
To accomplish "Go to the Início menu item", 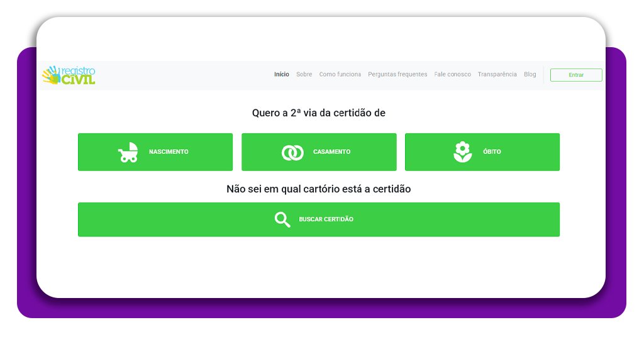I will [281, 74].
